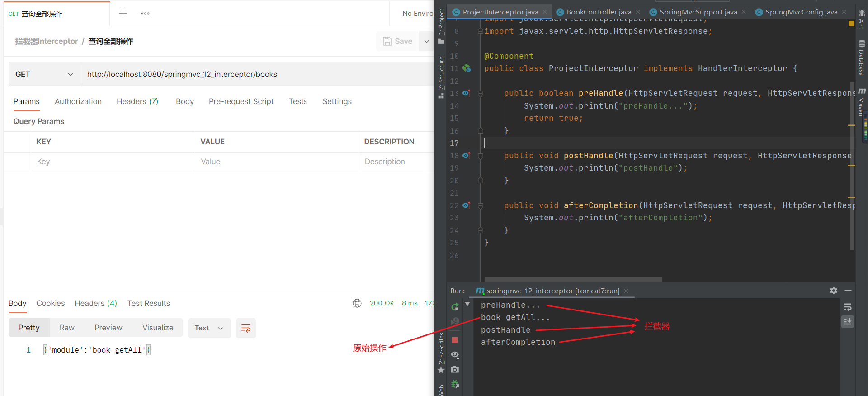The width and height of the screenshot is (868, 396).
Task: Open the No Environment dropdown
Action: 418,14
